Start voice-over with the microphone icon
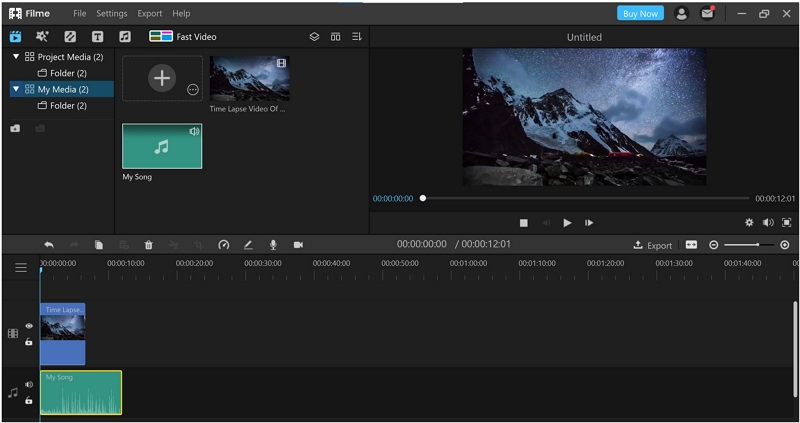 coord(273,245)
